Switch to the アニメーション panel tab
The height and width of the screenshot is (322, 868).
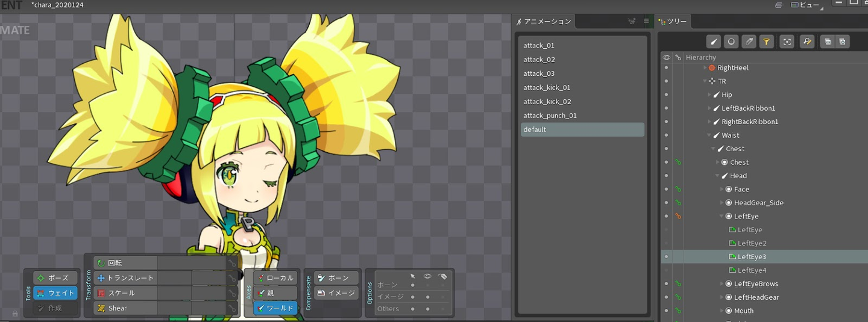[544, 22]
